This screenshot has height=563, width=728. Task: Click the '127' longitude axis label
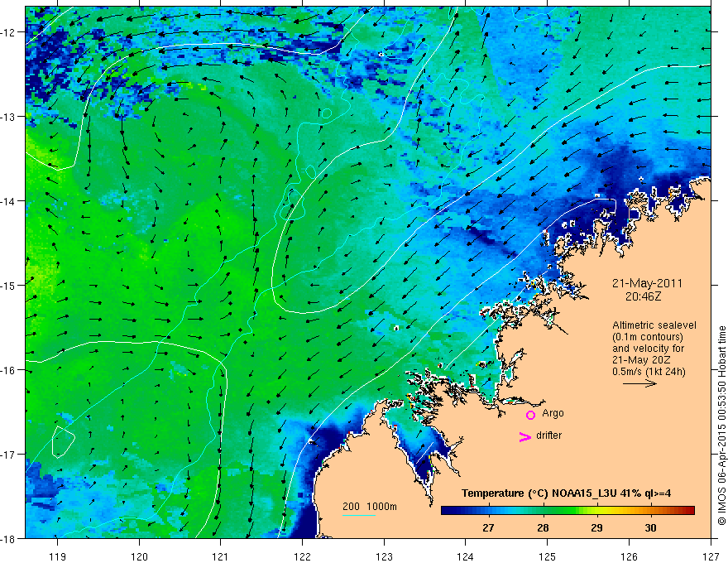point(711,556)
